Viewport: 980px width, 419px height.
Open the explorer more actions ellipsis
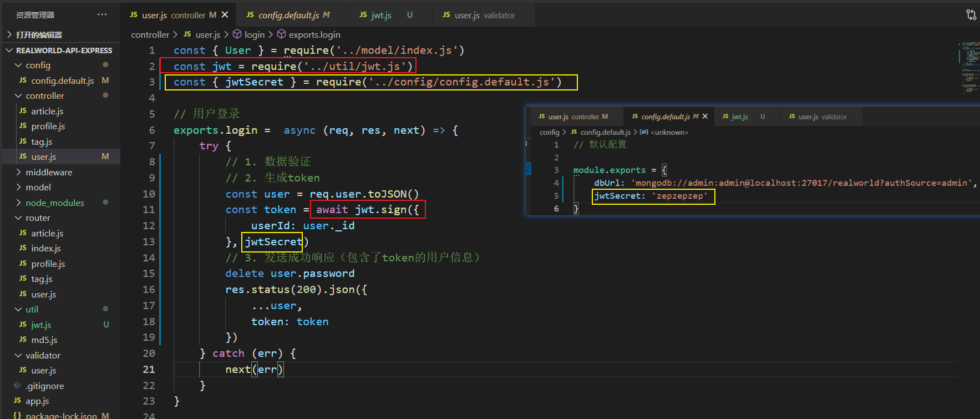point(102,15)
